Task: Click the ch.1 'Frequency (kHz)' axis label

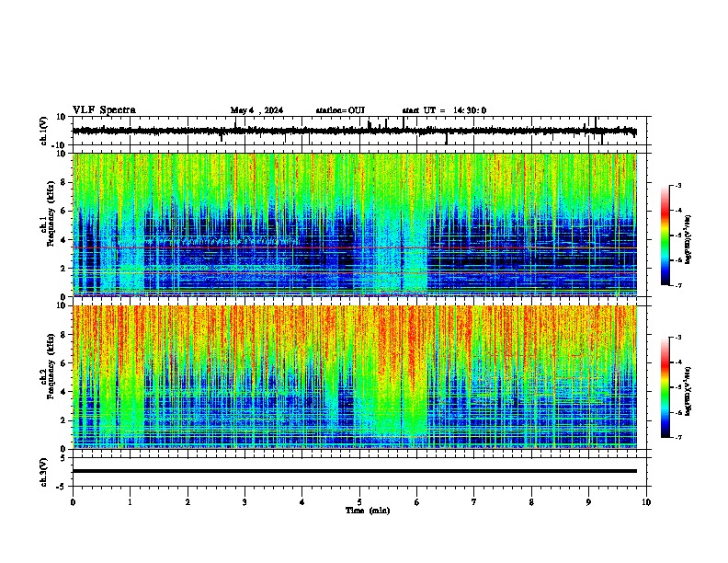Action: pyautogui.click(x=51, y=213)
